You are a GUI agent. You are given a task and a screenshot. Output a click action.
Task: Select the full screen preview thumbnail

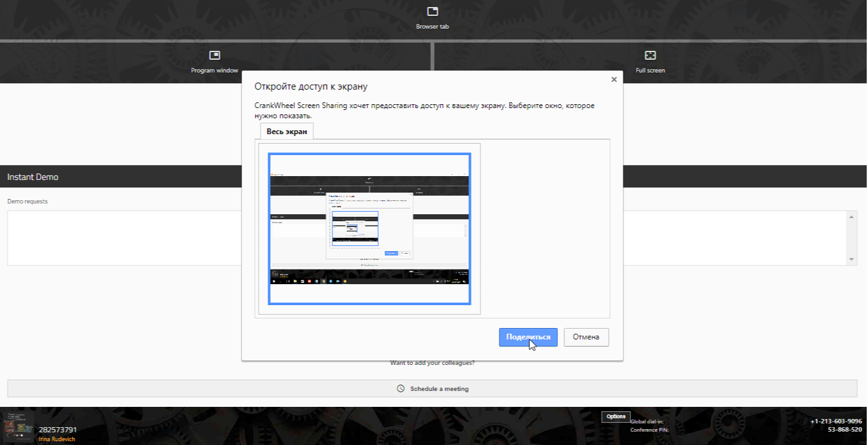coord(369,229)
